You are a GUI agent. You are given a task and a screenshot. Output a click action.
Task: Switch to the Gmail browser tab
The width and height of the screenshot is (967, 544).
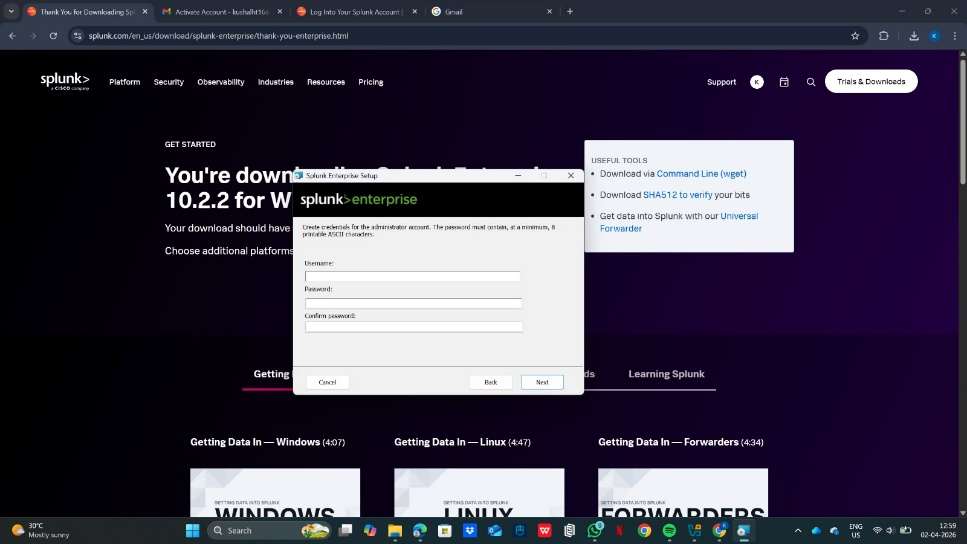click(492, 12)
